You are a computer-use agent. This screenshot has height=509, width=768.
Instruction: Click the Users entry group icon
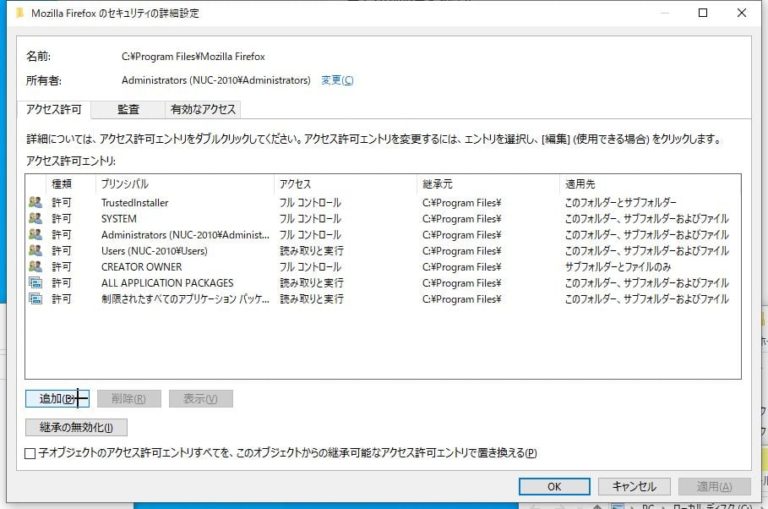(x=35, y=250)
